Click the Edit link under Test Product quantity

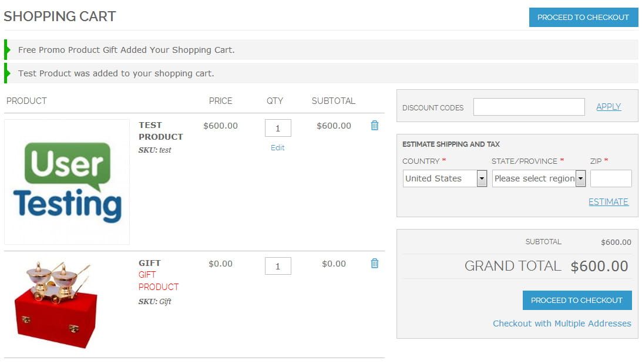(278, 148)
